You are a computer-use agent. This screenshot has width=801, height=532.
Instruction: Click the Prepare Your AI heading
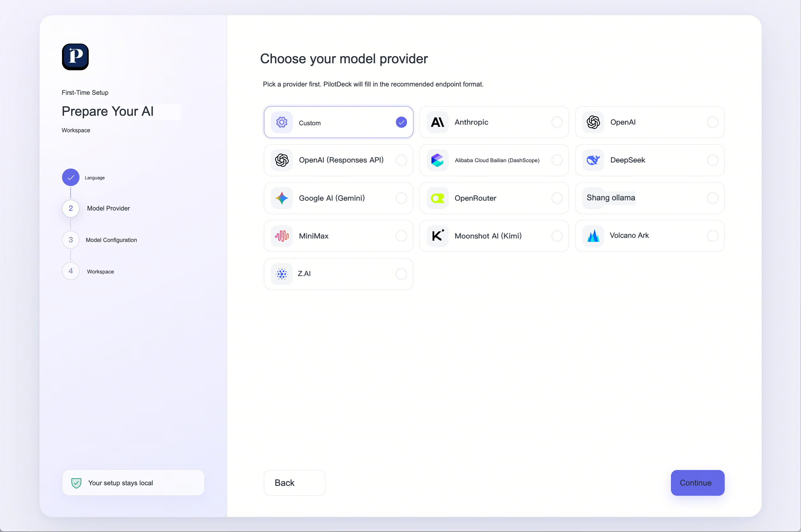pyautogui.click(x=107, y=111)
